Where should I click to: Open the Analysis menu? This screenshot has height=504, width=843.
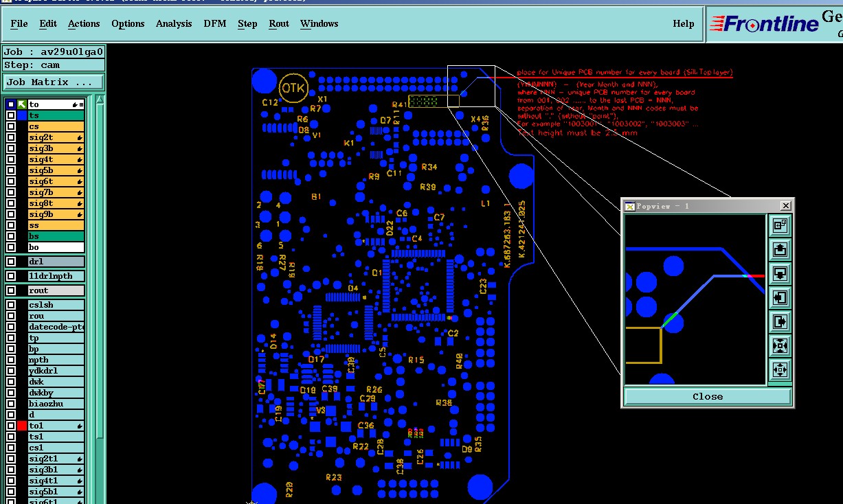pos(174,23)
